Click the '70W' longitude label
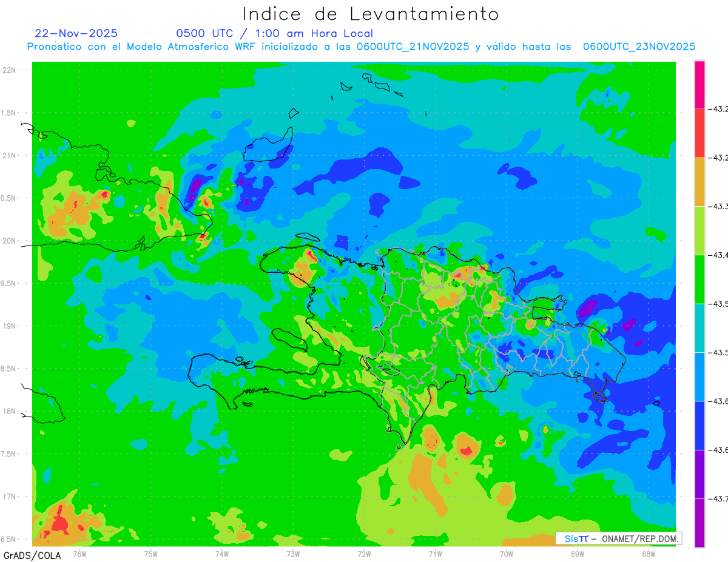The height and width of the screenshot is (562, 728). 506,553
